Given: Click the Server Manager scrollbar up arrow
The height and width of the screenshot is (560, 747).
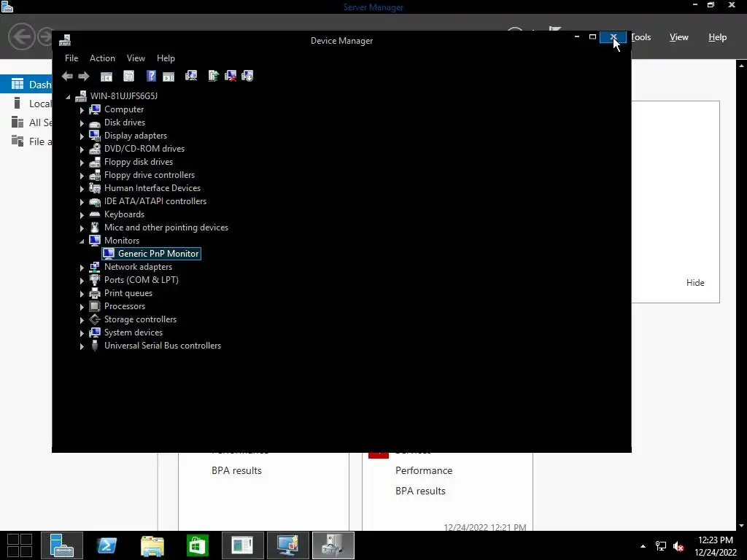Looking at the screenshot, I should click(741, 66).
